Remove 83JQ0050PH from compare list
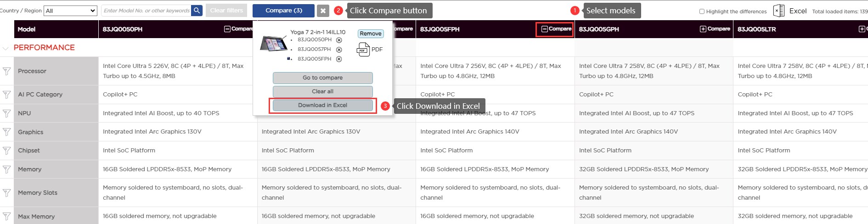This screenshot has width=868, height=224. pos(339,40)
